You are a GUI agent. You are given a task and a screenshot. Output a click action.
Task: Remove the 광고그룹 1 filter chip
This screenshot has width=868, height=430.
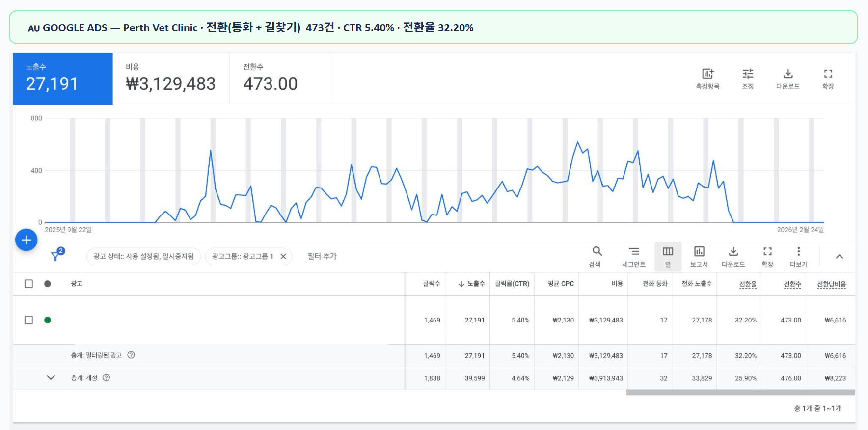click(x=283, y=256)
